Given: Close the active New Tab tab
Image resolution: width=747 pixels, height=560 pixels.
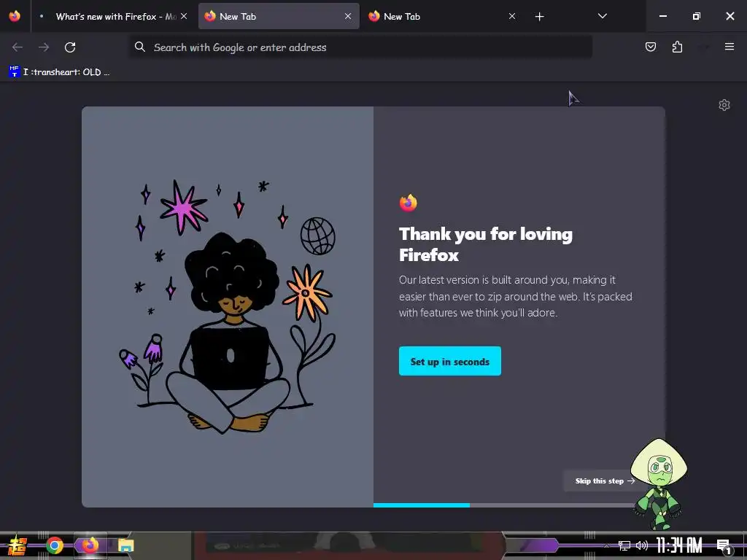Looking at the screenshot, I should [x=348, y=16].
